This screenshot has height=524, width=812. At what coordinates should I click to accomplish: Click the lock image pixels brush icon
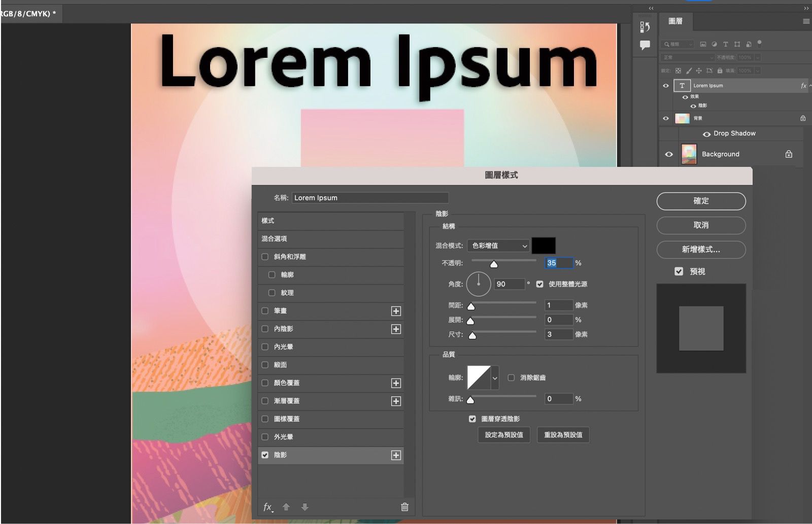point(689,71)
